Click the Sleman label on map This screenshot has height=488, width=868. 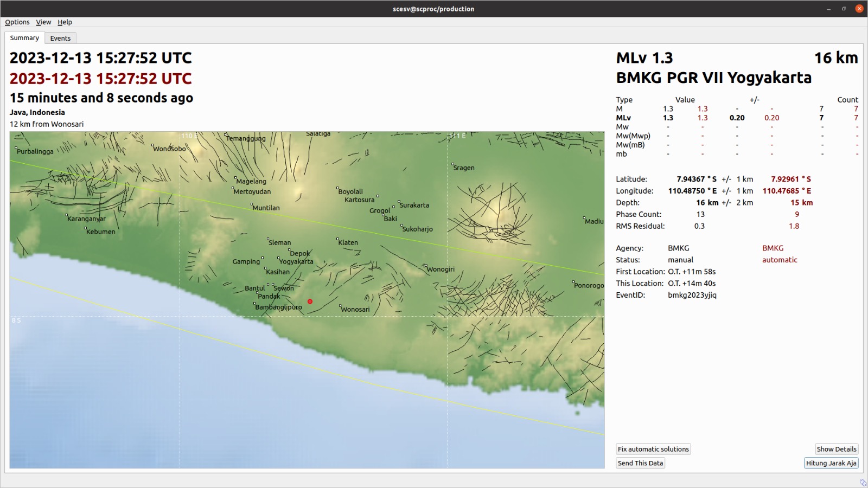coord(279,242)
